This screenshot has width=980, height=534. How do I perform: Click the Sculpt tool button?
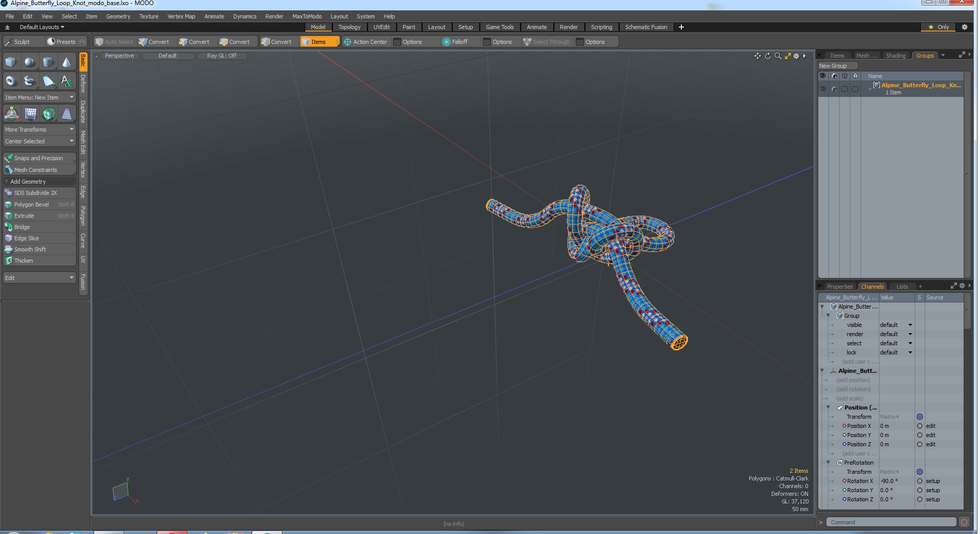23,42
